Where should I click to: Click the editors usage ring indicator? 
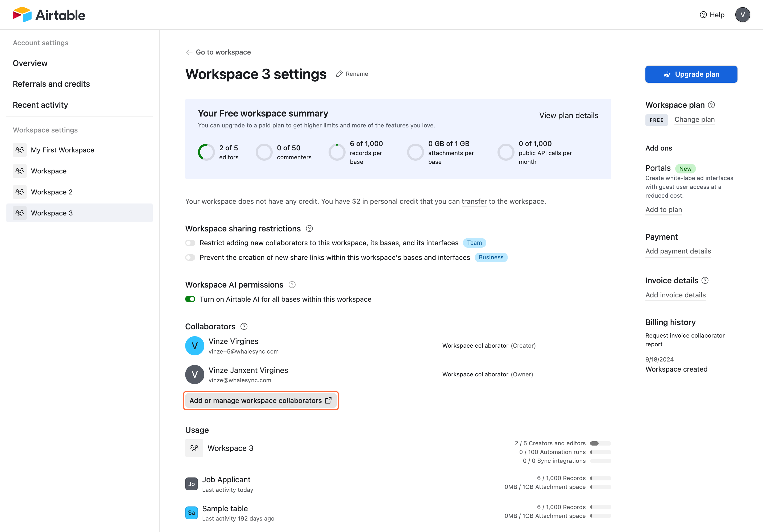tap(206, 152)
